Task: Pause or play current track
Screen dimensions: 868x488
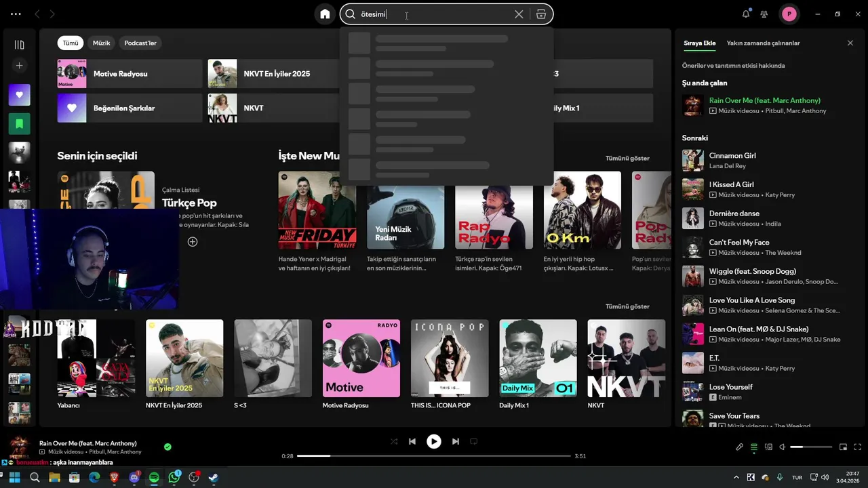Action: (434, 441)
